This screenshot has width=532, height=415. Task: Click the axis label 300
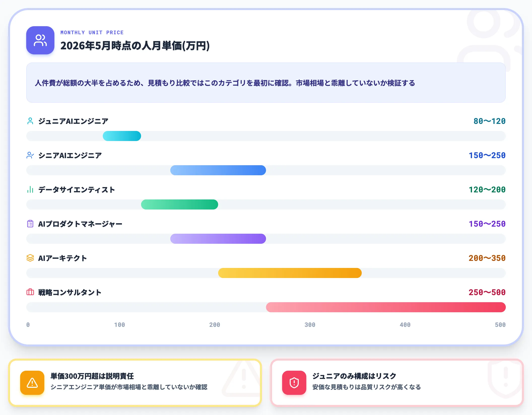(x=310, y=325)
